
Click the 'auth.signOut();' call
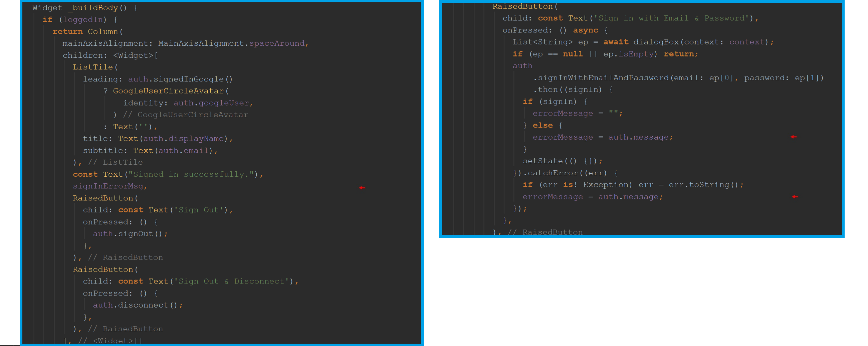pyautogui.click(x=130, y=234)
